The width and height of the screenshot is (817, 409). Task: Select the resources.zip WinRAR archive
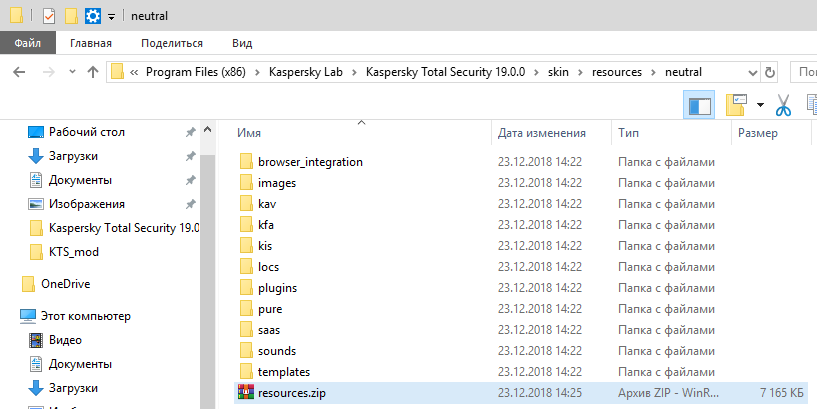[291, 393]
